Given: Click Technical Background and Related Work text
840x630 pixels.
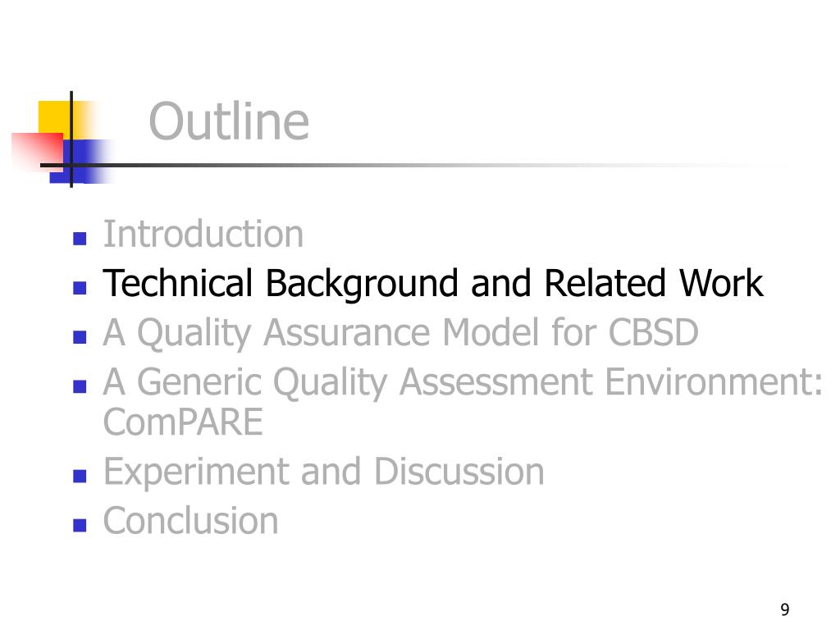Looking at the screenshot, I should tap(433, 284).
